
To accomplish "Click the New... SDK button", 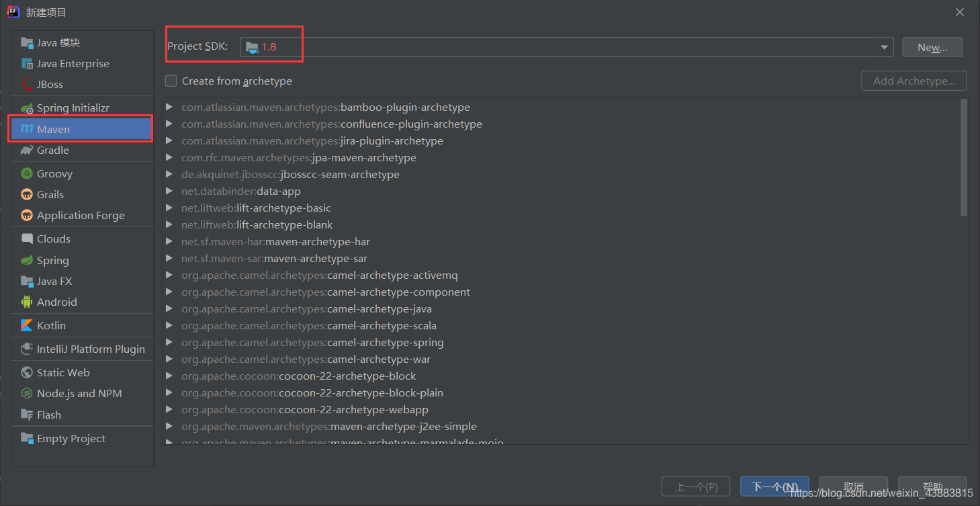I will point(932,47).
